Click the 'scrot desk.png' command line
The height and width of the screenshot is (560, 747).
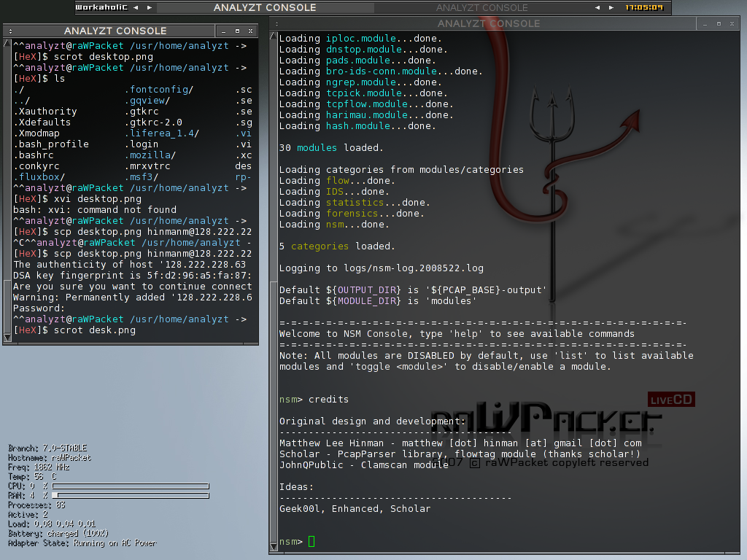74,330
